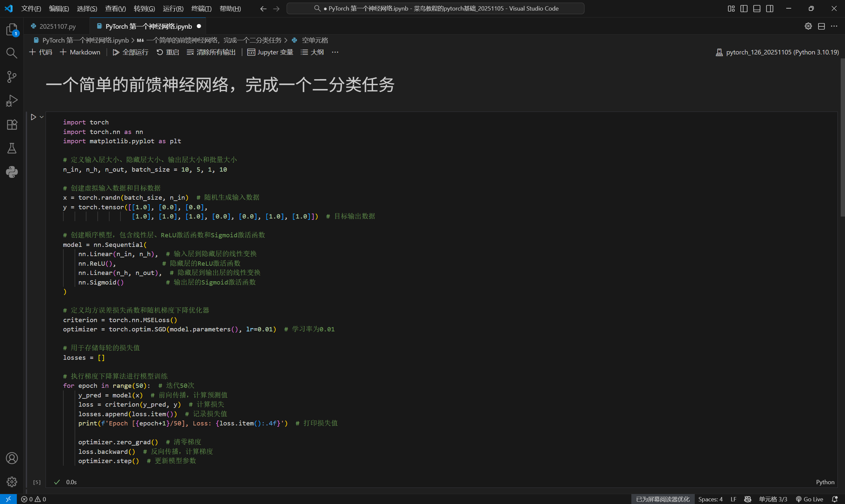Open the 查看(V) menu
The image size is (845, 504).
click(116, 9)
